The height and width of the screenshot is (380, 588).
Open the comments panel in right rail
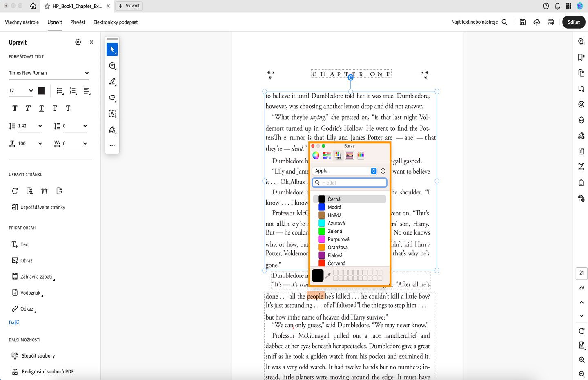(581, 42)
